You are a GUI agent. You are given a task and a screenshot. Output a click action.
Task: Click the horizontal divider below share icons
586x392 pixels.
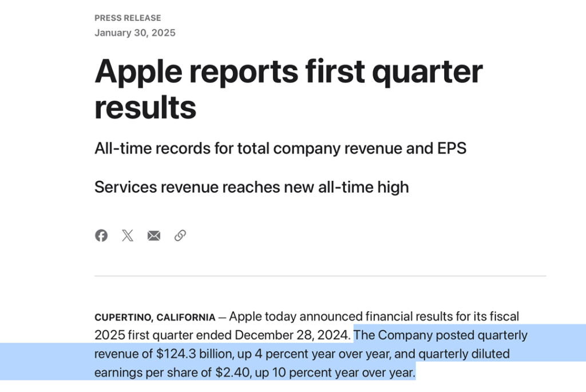[320, 276]
